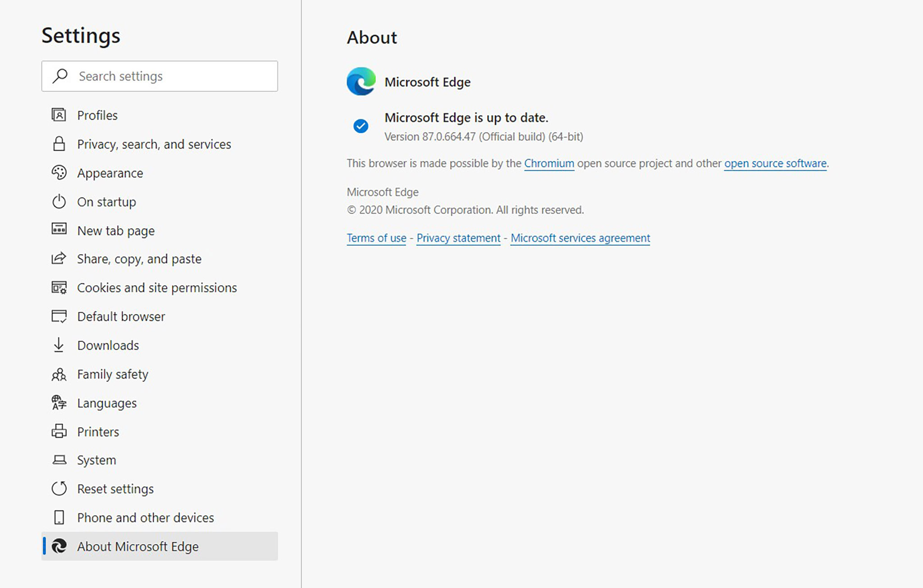Open the On startup settings
923x588 pixels.
(x=160, y=202)
